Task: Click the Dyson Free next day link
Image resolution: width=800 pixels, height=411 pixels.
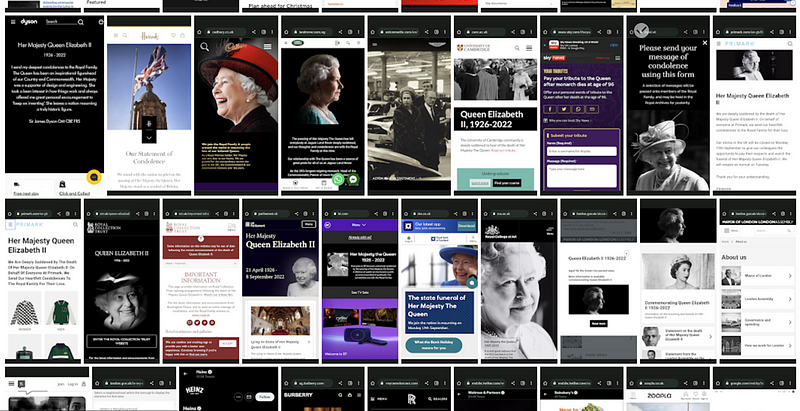Action: pyautogui.click(x=26, y=194)
